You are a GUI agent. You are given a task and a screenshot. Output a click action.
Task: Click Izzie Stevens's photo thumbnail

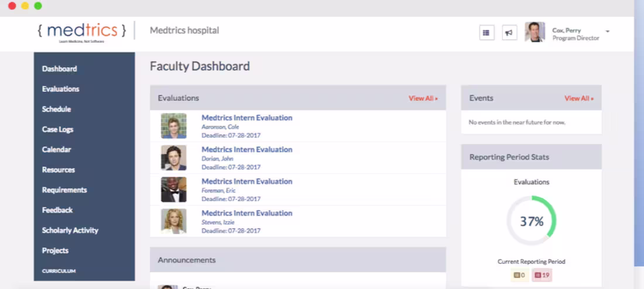pyautogui.click(x=174, y=221)
